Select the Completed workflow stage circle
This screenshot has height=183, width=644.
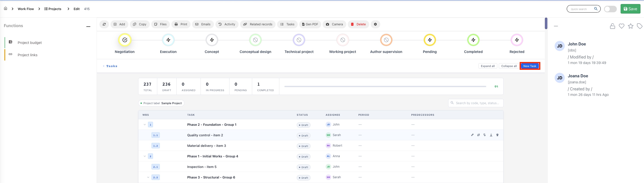(x=473, y=40)
